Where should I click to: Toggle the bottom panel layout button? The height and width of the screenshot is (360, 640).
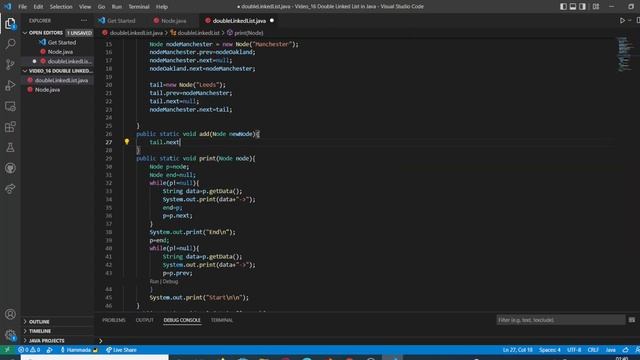[573, 7]
